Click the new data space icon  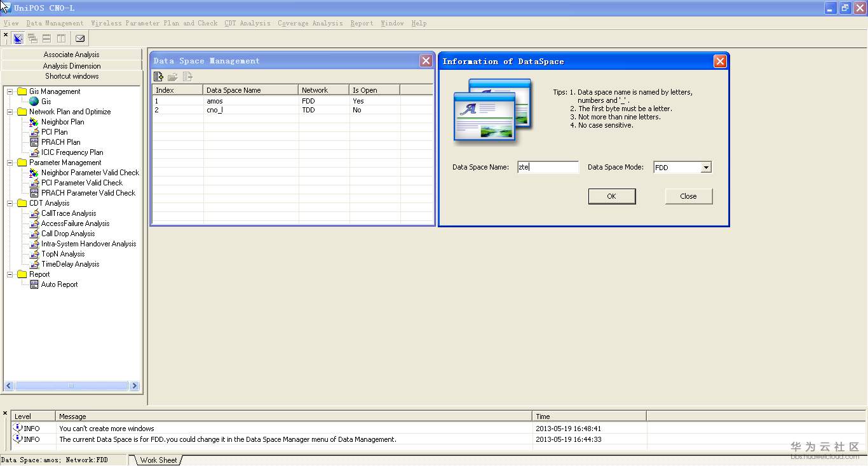159,77
